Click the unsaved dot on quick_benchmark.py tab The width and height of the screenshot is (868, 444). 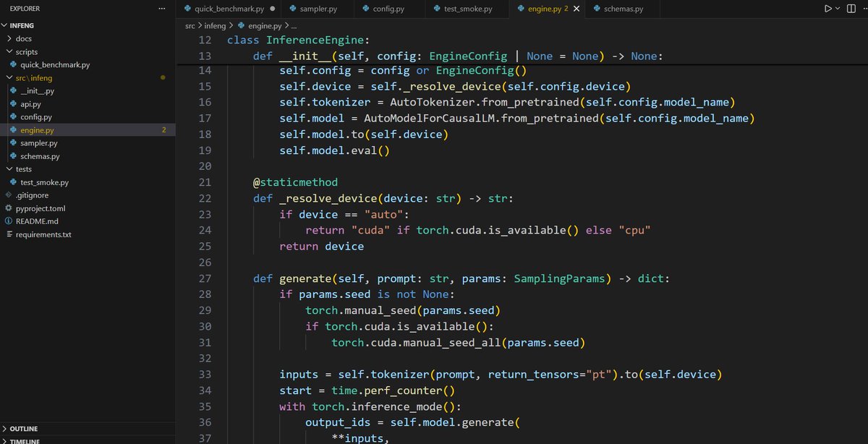271,9
